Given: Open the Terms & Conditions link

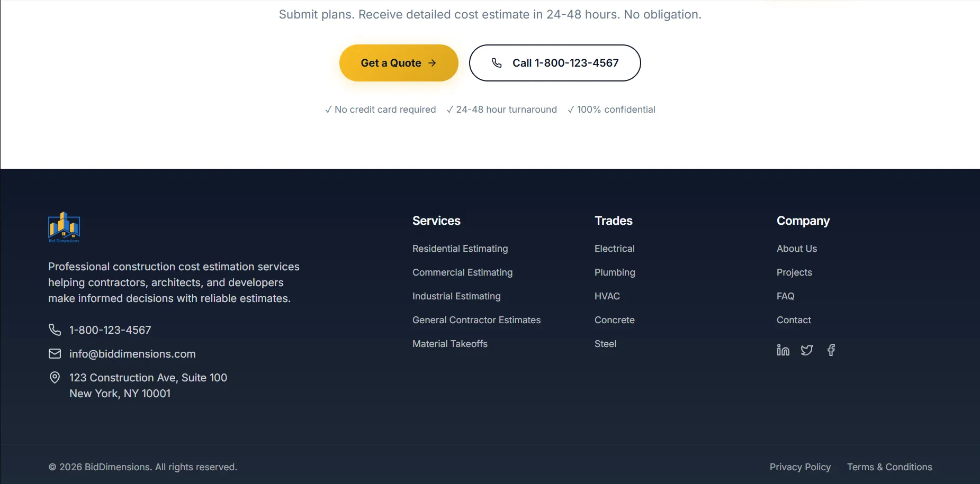Looking at the screenshot, I should pyautogui.click(x=889, y=467).
